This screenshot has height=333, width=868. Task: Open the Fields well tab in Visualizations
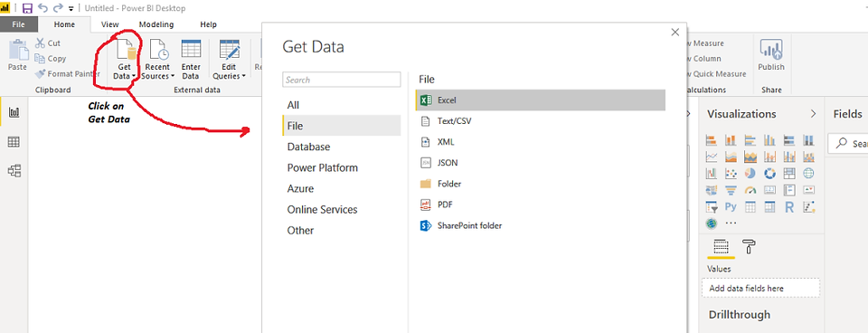[x=721, y=246]
